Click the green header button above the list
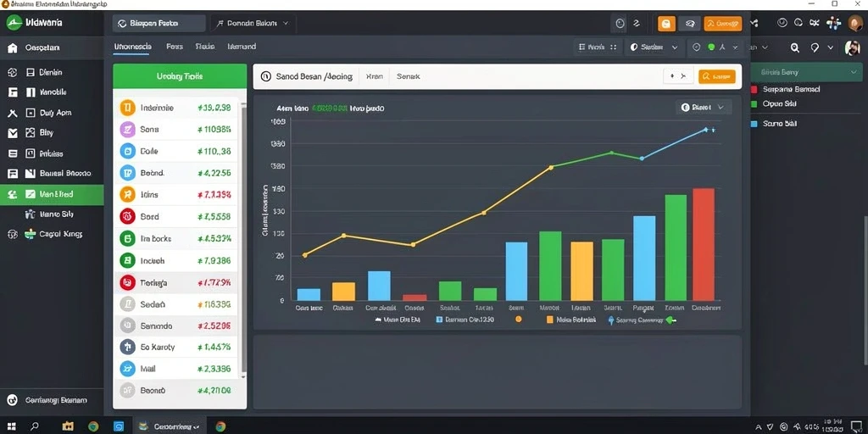The width and height of the screenshot is (868, 434). tap(180, 76)
